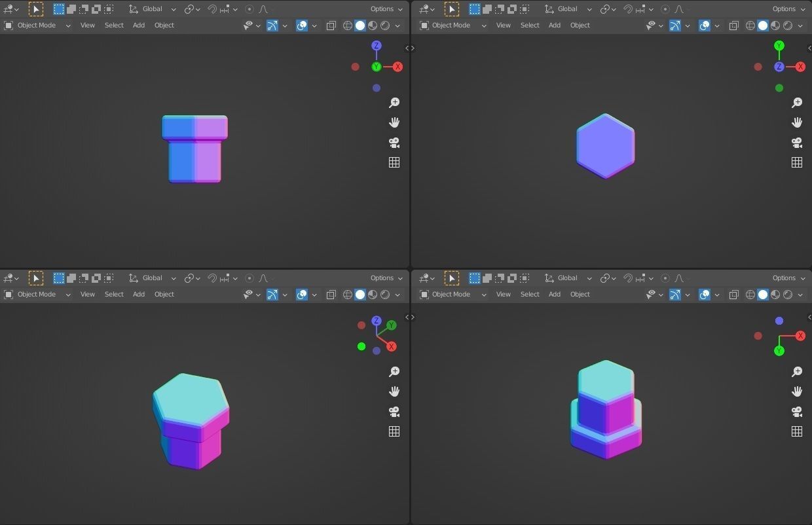The width and height of the screenshot is (812, 525).
Task: Open editor type dropdown in bottom-left viewport
Action: (x=11, y=278)
